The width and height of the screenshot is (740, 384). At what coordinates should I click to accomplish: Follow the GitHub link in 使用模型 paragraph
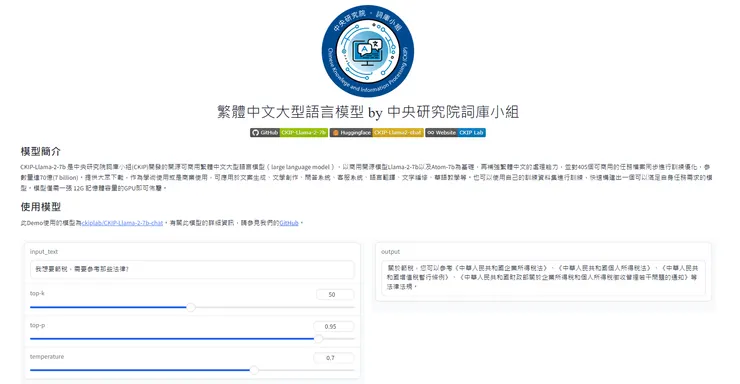point(289,223)
